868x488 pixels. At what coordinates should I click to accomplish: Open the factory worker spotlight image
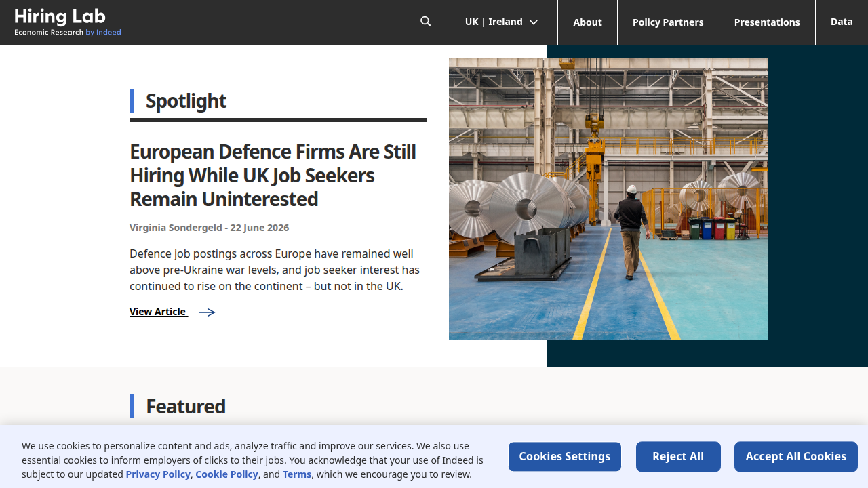pos(608,199)
